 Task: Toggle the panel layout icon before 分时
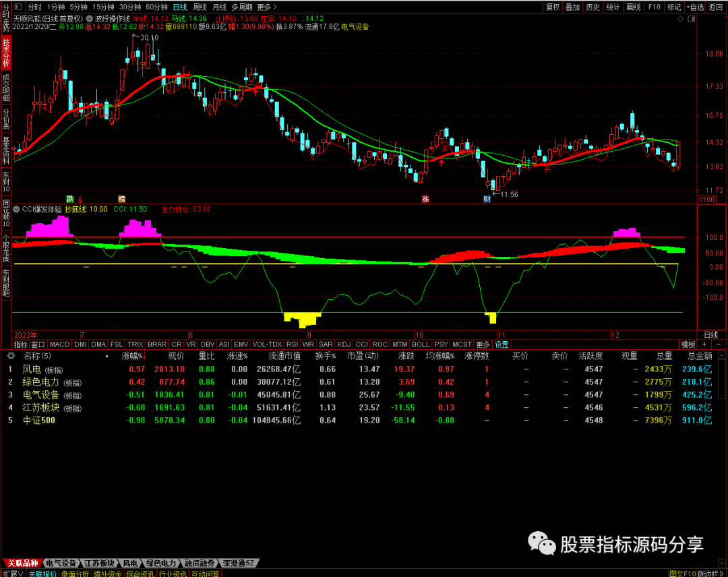[18, 7]
